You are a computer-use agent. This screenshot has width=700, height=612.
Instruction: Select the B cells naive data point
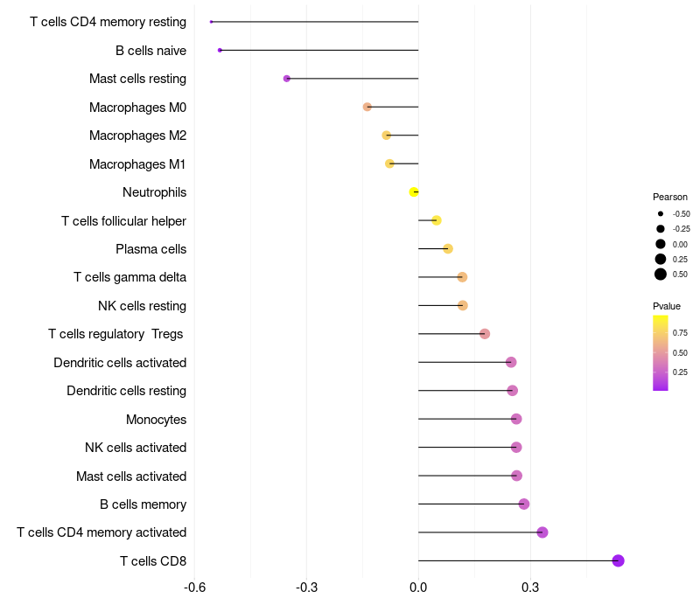tap(220, 50)
